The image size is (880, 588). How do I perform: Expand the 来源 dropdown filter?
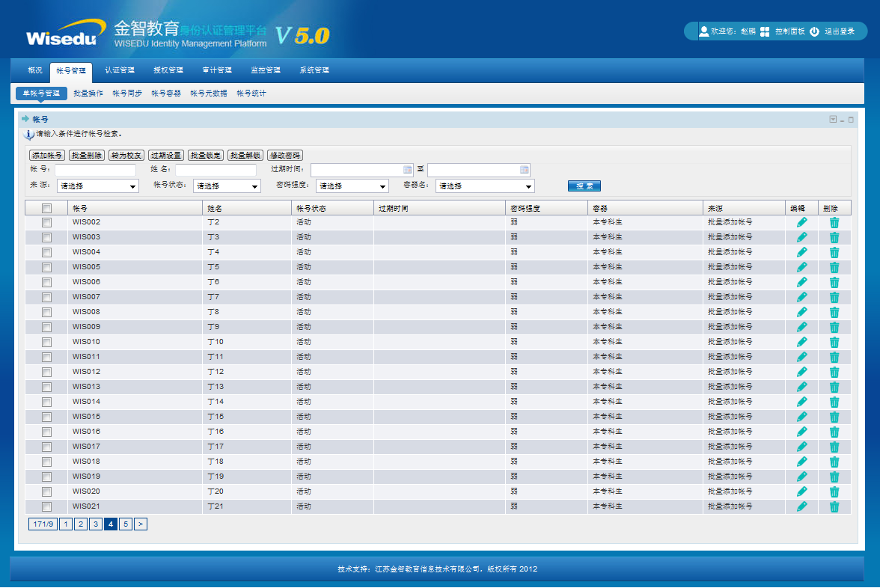(97, 186)
